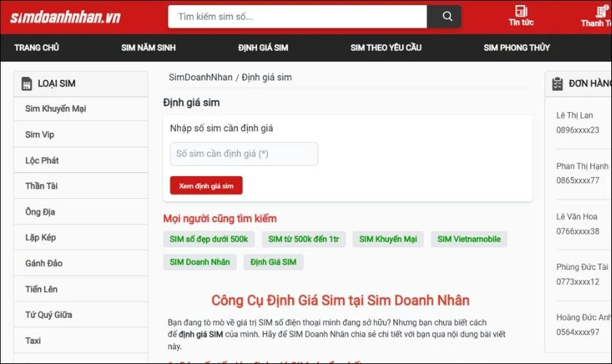Click SIM số đẹp dưới 500k tag
The height and width of the screenshot is (364, 612).
point(209,240)
